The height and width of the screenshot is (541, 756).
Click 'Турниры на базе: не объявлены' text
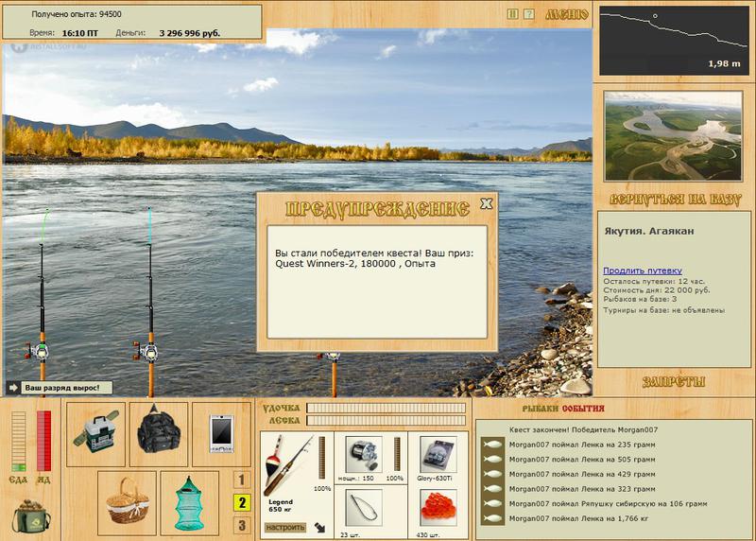[664, 310]
